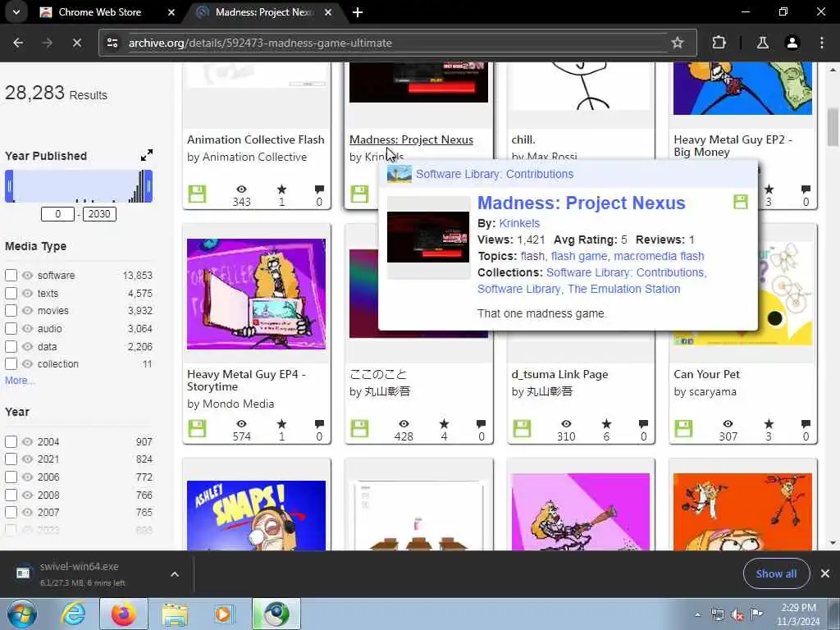Click Software Library: Contributions tooltip header link
This screenshot has height=630, width=840.
[x=495, y=174]
